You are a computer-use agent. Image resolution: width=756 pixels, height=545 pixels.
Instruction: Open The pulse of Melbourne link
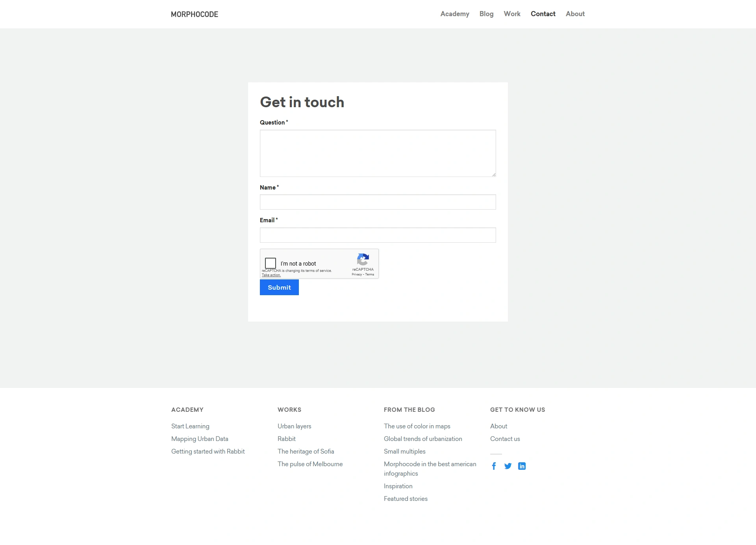coord(310,464)
